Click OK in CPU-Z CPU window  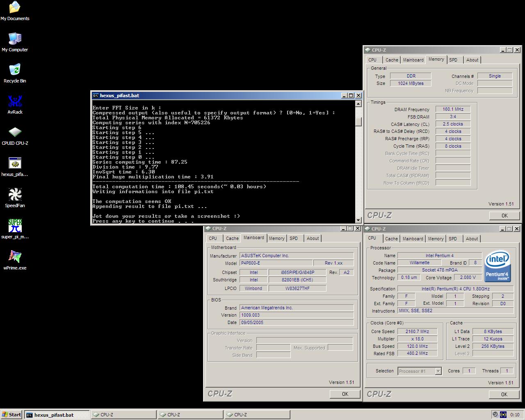pyautogui.click(x=504, y=395)
